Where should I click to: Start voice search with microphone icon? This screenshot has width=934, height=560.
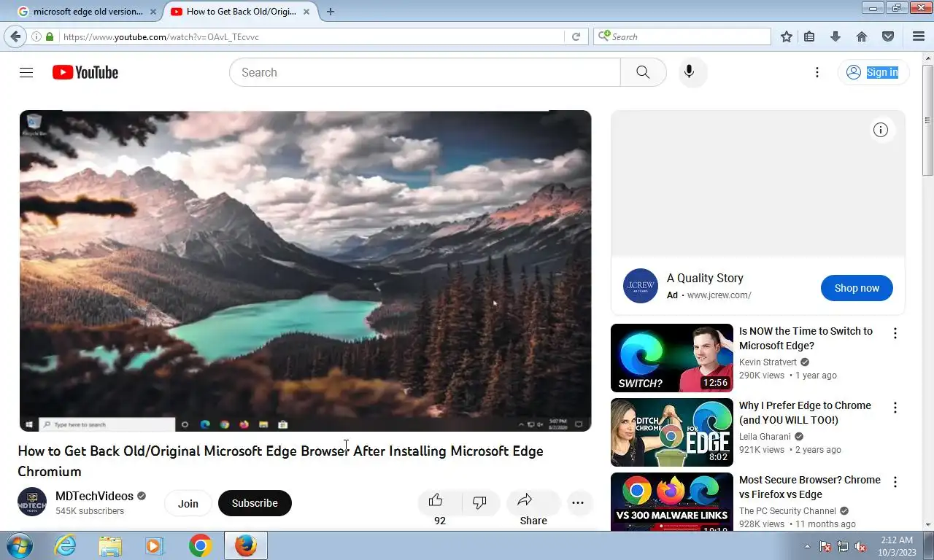689,72
